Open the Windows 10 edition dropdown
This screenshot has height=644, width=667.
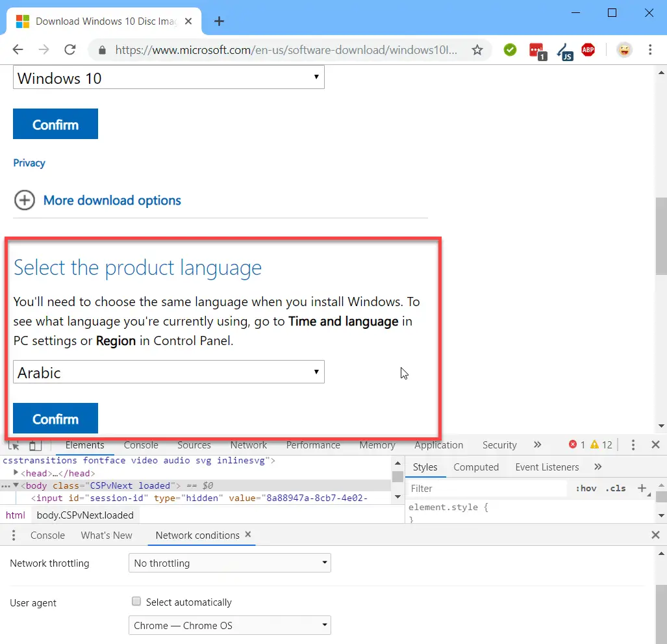pos(169,77)
